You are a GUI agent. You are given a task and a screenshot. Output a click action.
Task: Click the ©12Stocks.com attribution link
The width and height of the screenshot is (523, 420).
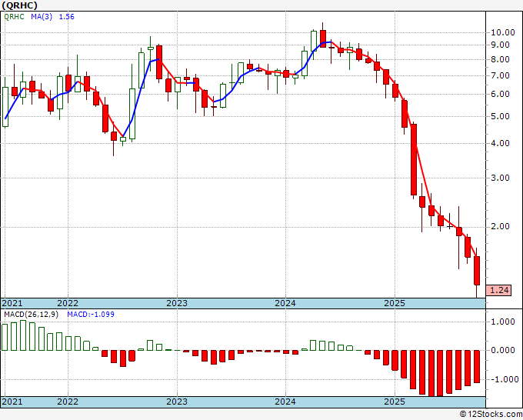tap(491, 415)
